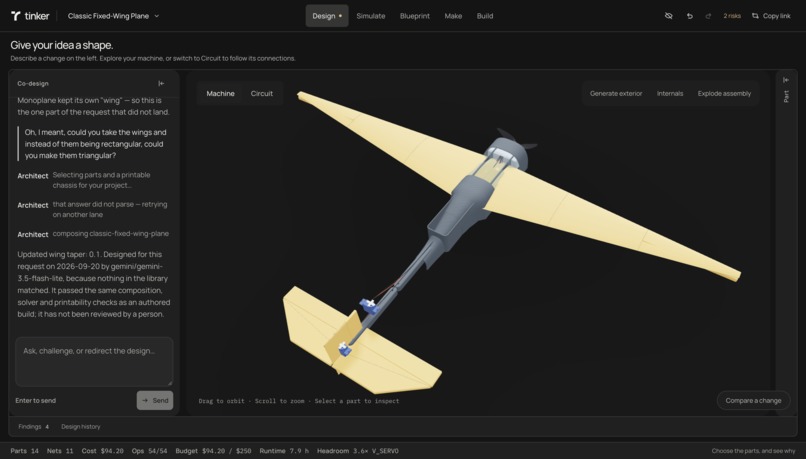Open the Findings 4 section
This screenshot has height=459, width=806.
33,427
